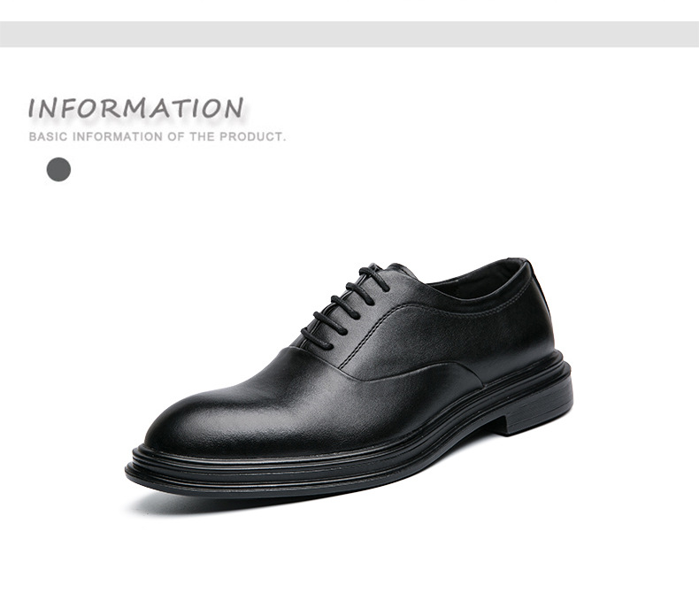Screen dimensions: 699x616
Task: Click the gray circle color swatch
Action: coord(59,170)
